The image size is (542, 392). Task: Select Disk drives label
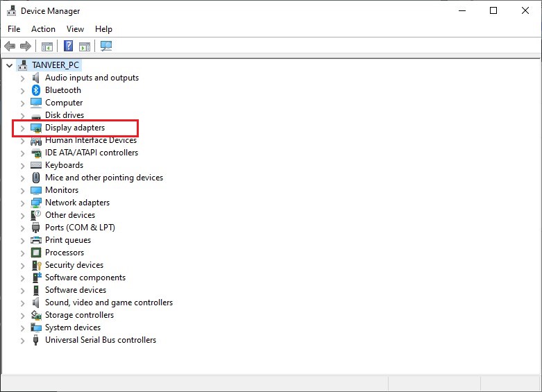[65, 114]
